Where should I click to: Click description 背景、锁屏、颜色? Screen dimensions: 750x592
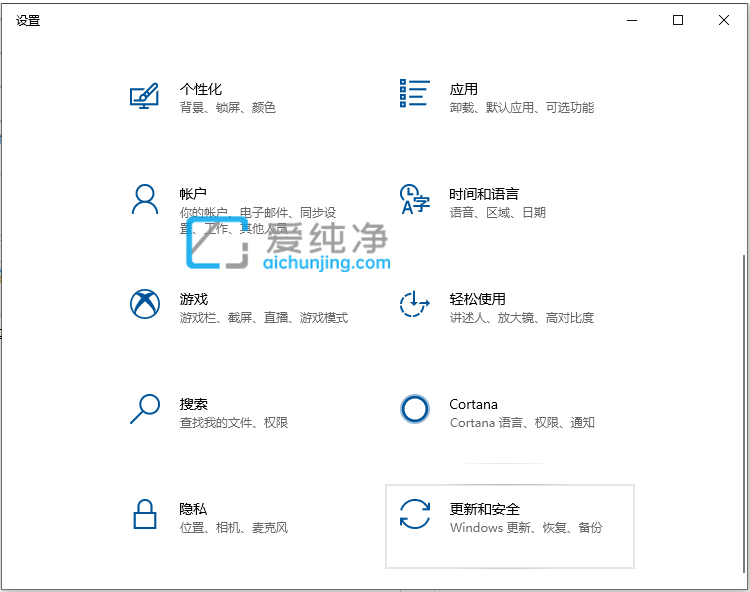(x=228, y=107)
